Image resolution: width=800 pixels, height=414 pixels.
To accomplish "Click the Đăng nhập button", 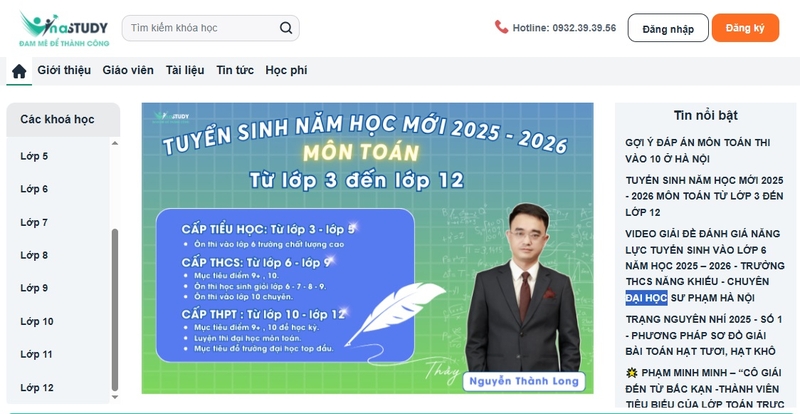I will tap(668, 28).
